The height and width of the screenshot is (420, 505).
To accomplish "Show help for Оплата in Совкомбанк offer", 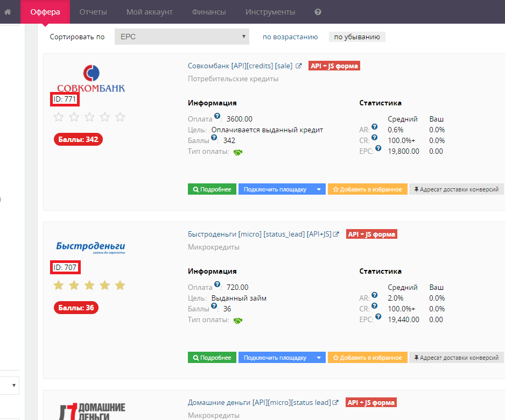I will 217,116.
